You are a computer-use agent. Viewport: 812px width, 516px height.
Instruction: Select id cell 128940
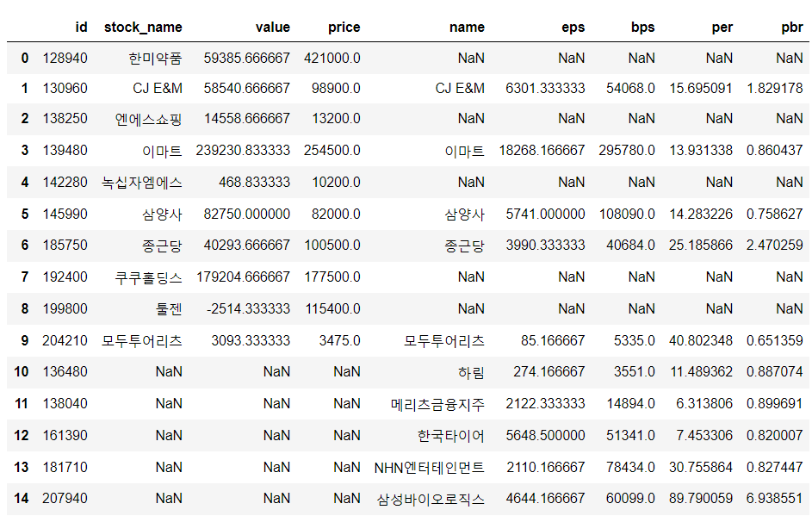point(65,58)
